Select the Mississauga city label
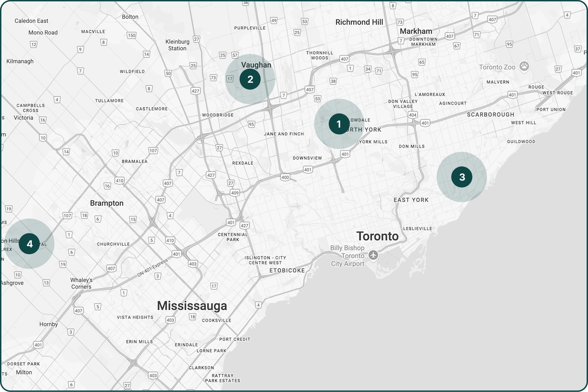The height and width of the screenshot is (392, 588). 192,306
